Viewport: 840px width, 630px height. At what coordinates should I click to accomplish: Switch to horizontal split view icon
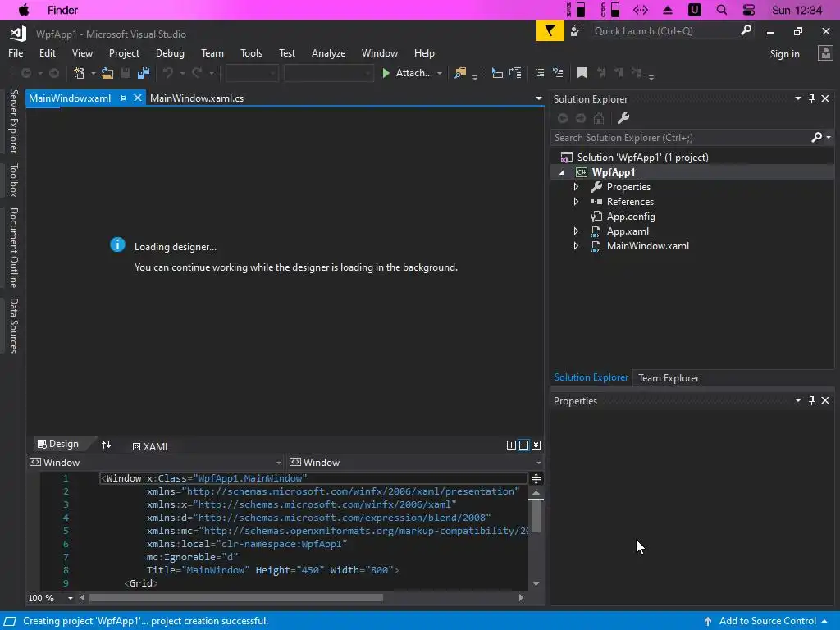(x=523, y=445)
